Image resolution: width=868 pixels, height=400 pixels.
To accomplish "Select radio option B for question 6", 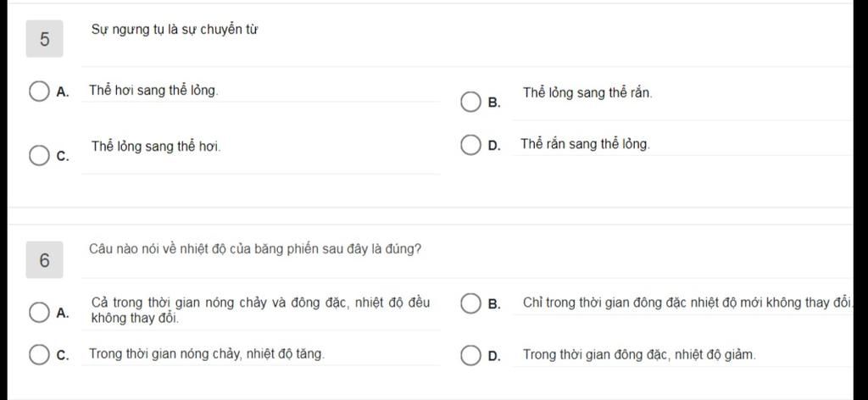I will (470, 303).
